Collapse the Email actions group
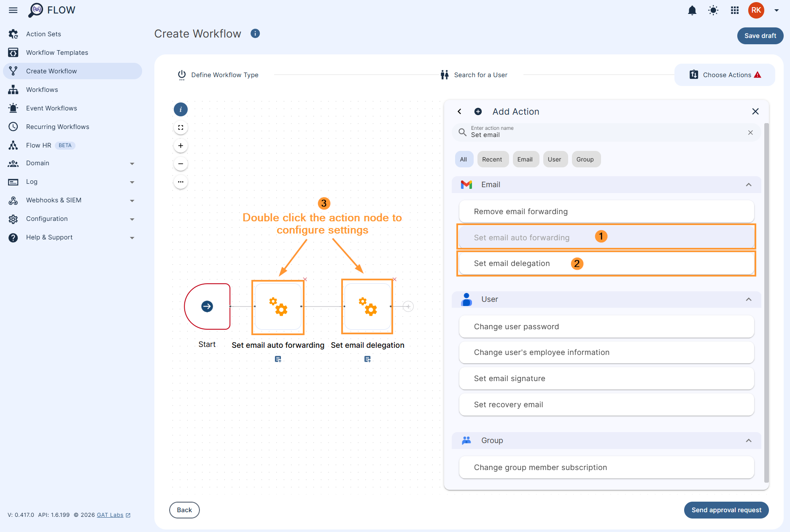The height and width of the screenshot is (532, 790). 749,185
